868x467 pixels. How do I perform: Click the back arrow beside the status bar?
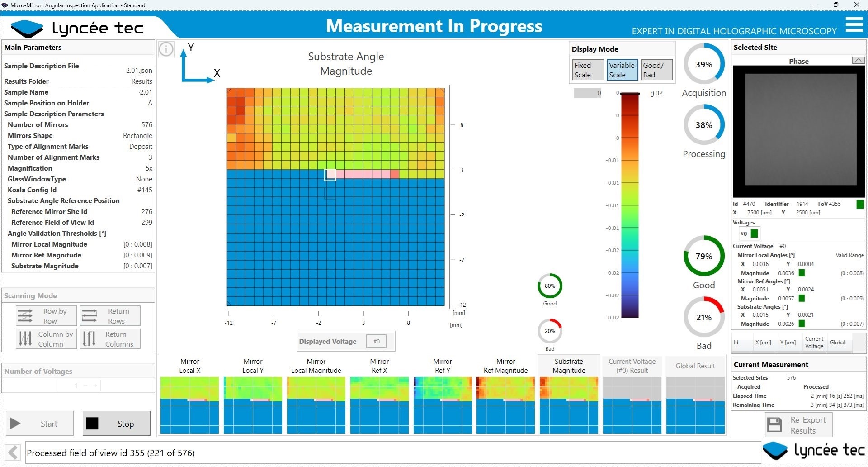tap(13, 453)
